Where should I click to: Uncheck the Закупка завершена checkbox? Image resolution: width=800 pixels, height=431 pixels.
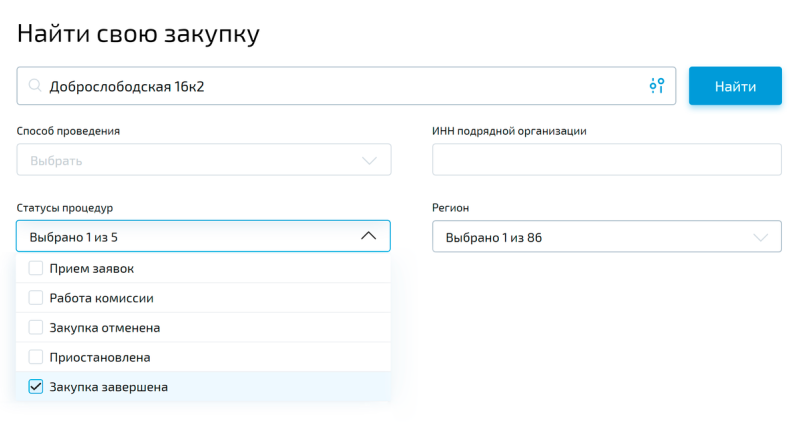tap(36, 387)
